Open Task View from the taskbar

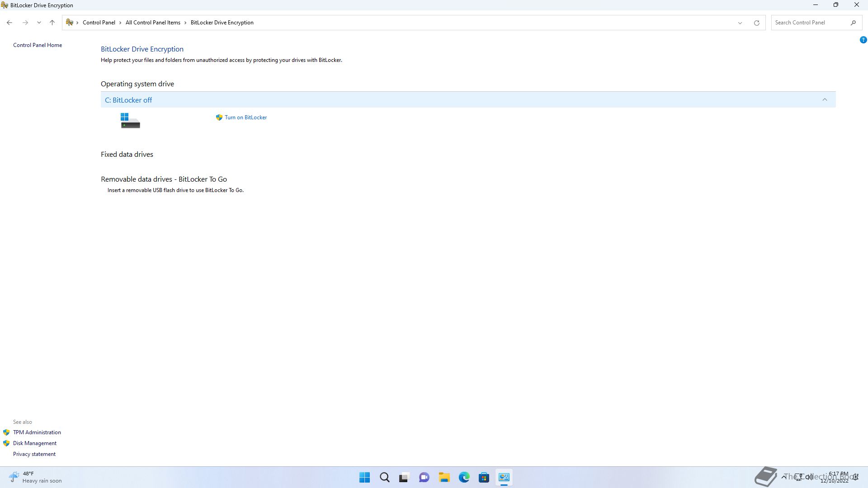[x=404, y=478]
